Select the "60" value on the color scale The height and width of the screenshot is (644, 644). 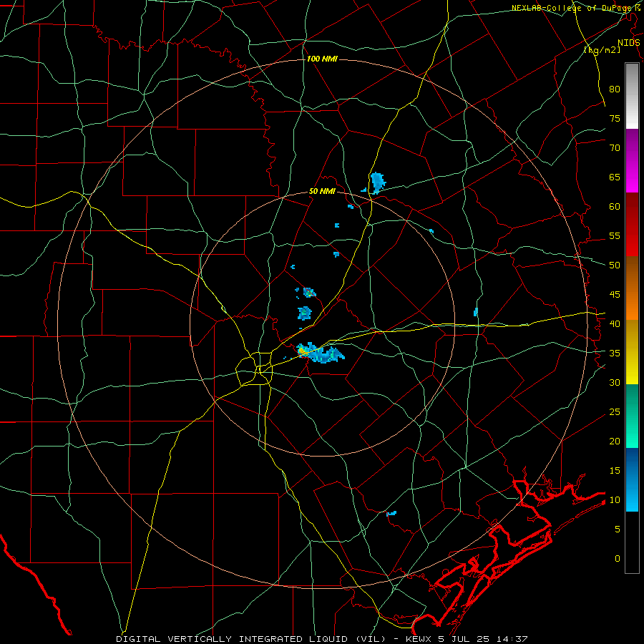tap(615, 207)
